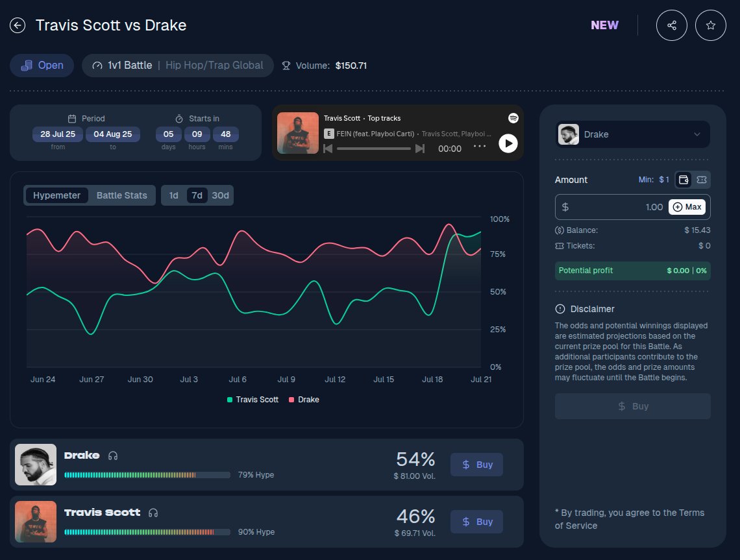Image resolution: width=740 pixels, height=560 pixels.
Task: Click the Starts in stopwatch icon
Action: pos(179,118)
